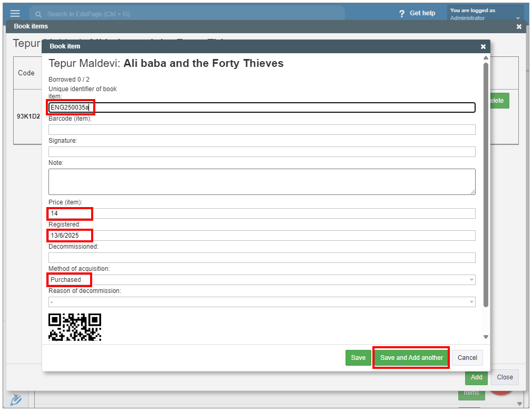Click inside the Note text area
Image resolution: width=532 pixels, height=411 pixels.
click(262, 182)
